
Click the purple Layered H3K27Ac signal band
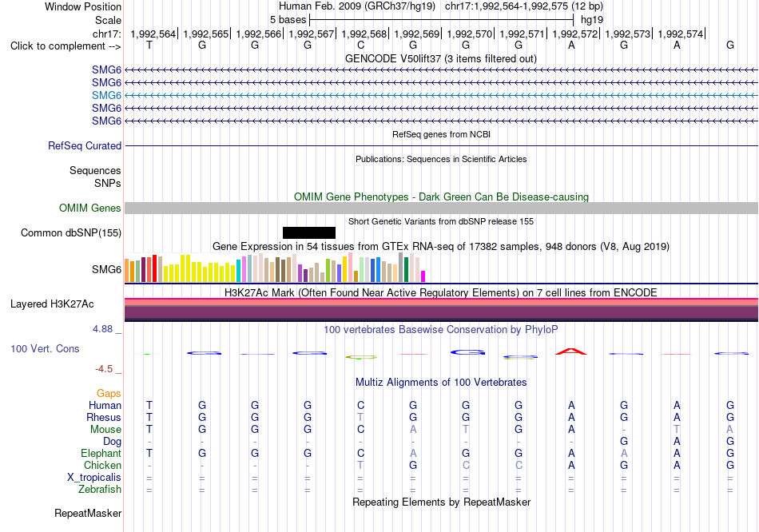coord(441,312)
